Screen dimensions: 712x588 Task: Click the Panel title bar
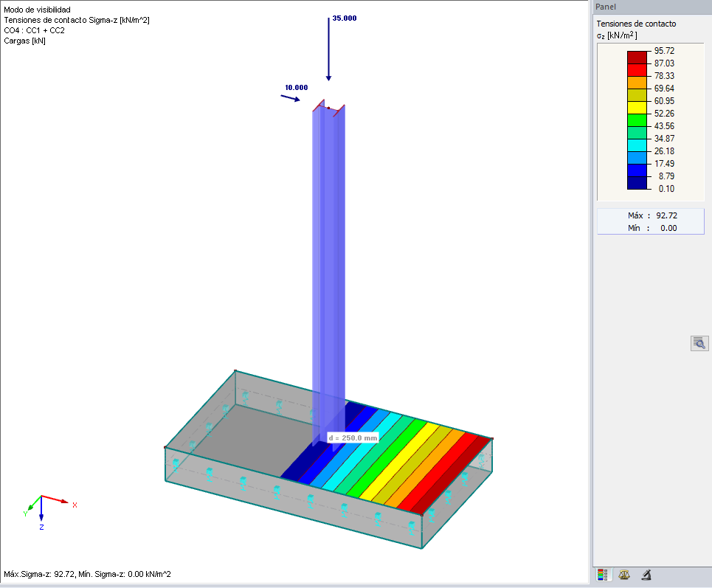(652, 7)
